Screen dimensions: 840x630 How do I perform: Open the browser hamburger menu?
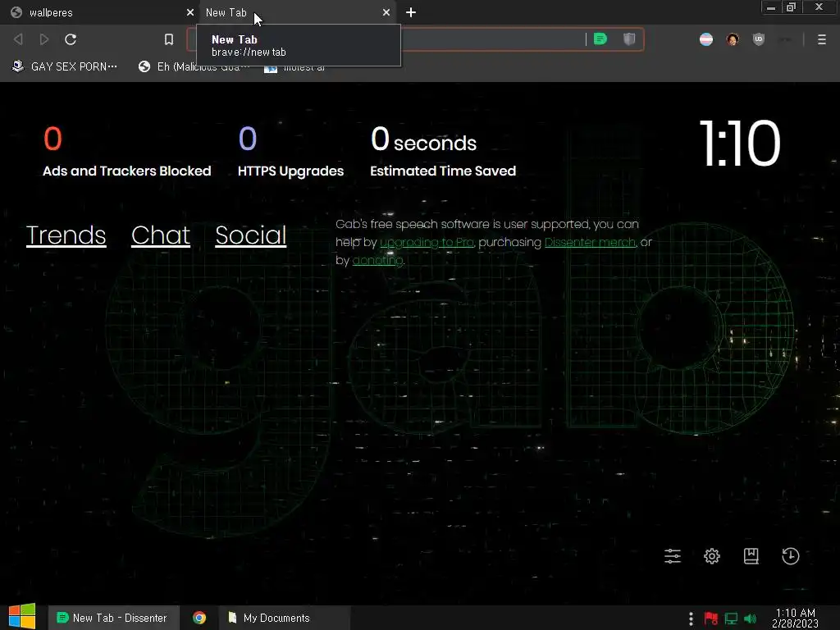pyautogui.click(x=822, y=39)
